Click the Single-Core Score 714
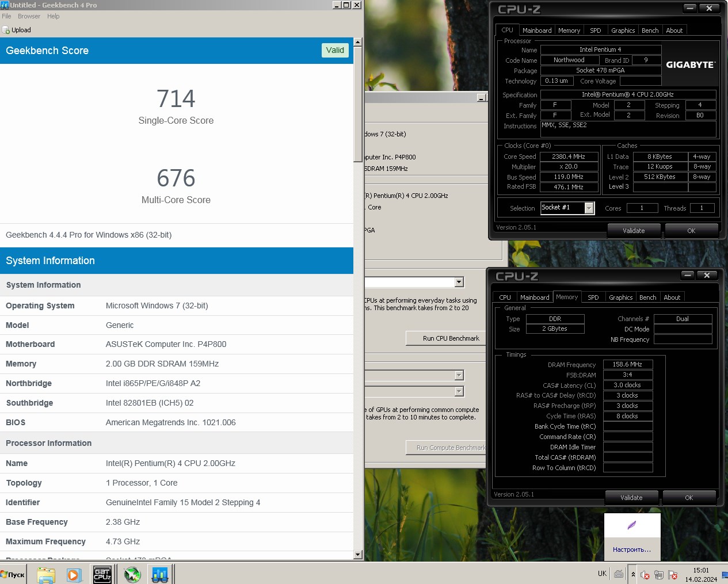 (176, 98)
